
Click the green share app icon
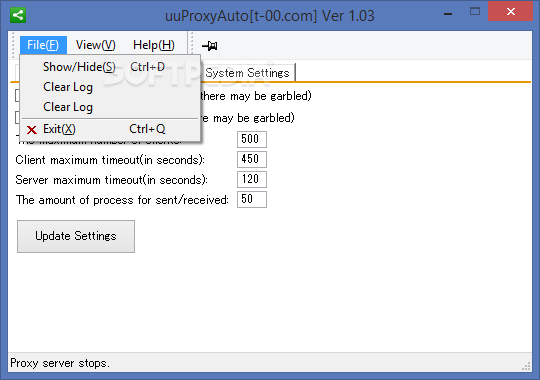pos(18,15)
